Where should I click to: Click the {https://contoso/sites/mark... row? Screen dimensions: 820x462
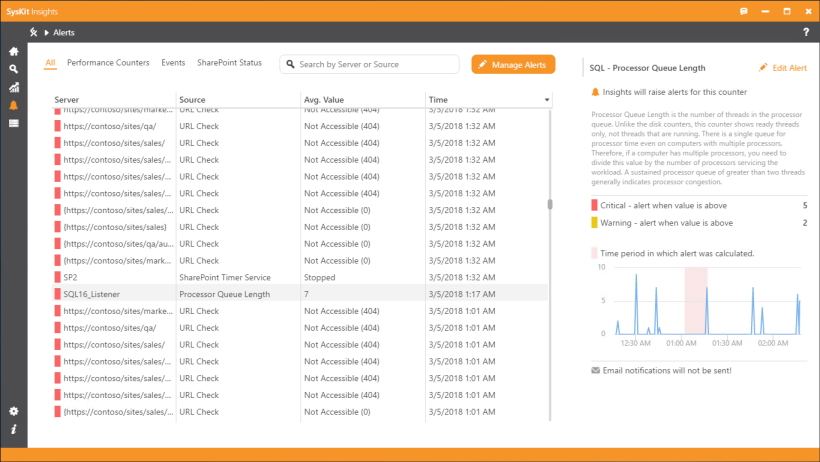tap(300, 261)
